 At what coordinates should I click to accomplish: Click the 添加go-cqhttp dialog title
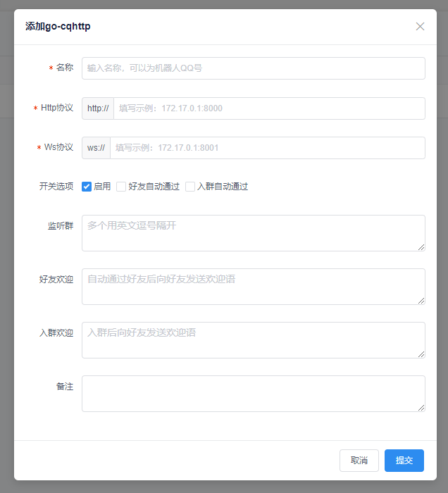(58, 27)
